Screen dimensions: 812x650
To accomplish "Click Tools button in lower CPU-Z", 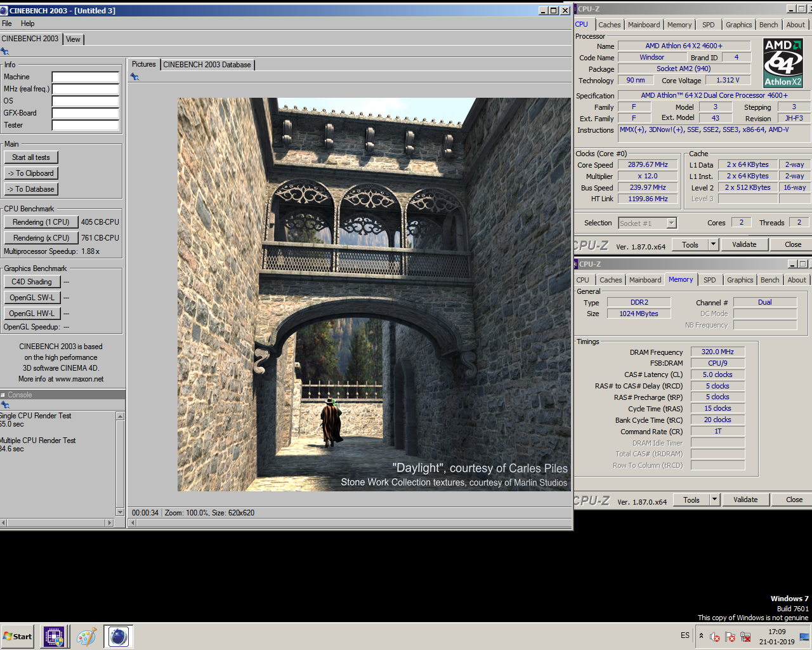I will 691,500.
